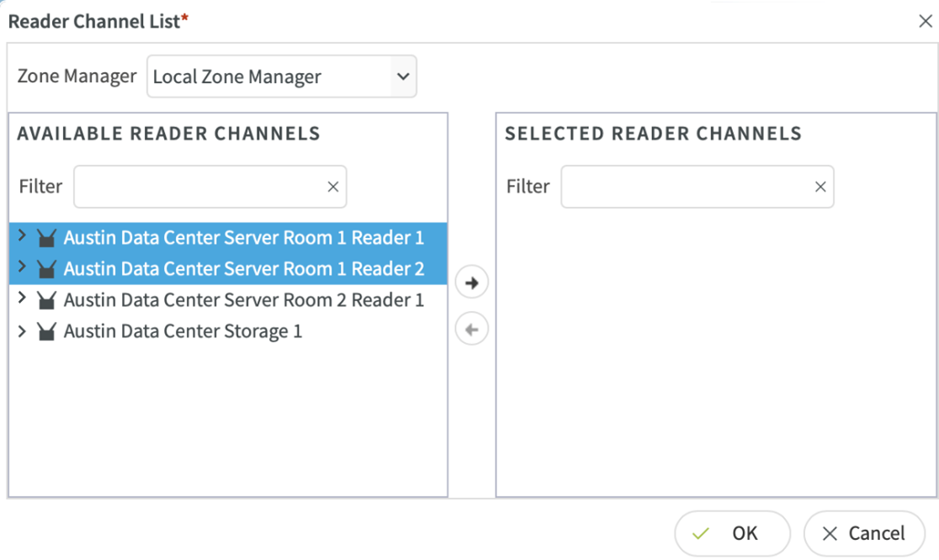Expand Austin Data Center Server Room 1 Reader 1
Image resolution: width=939 pixels, height=560 pixels.
pyautogui.click(x=23, y=237)
